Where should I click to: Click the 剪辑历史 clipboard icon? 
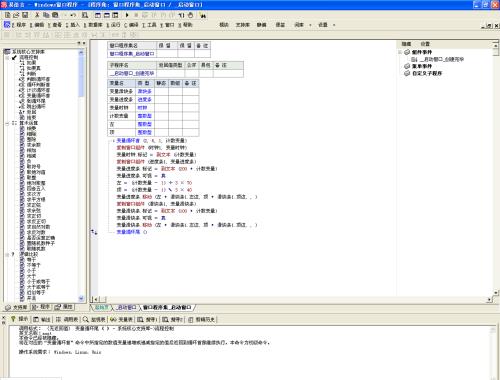[x=191, y=319]
